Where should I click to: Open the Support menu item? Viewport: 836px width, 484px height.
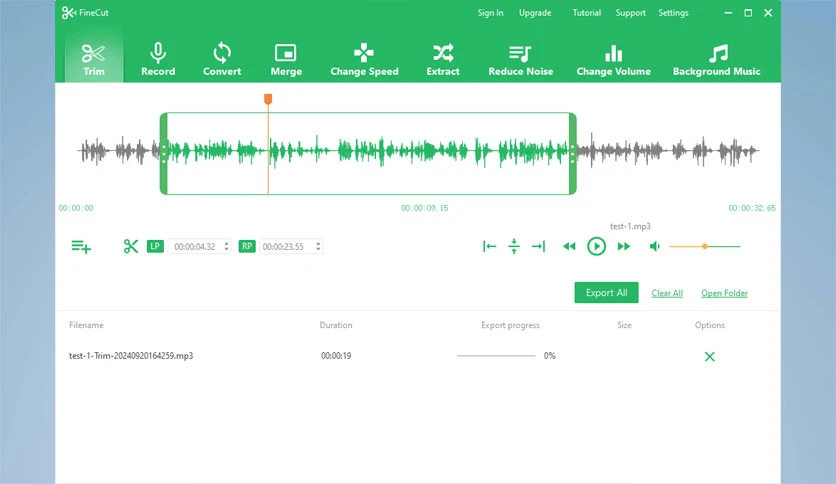(x=630, y=13)
